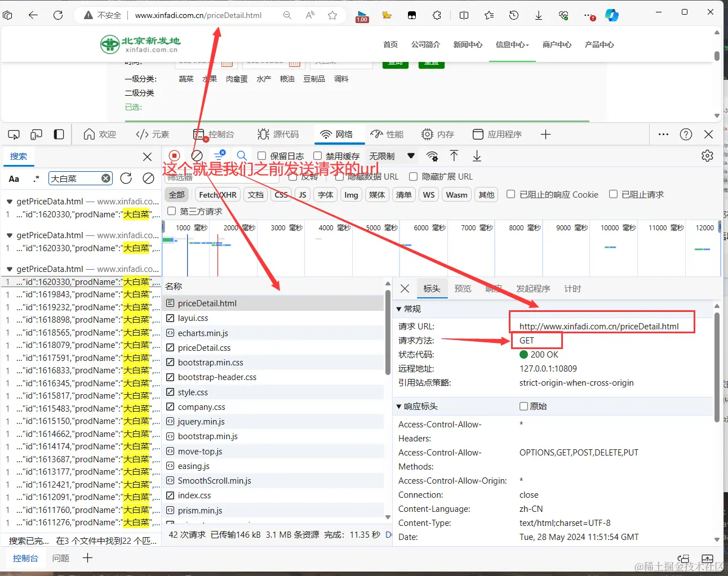Open the 信息中心 dropdown menu
The image size is (728, 576).
click(x=512, y=44)
